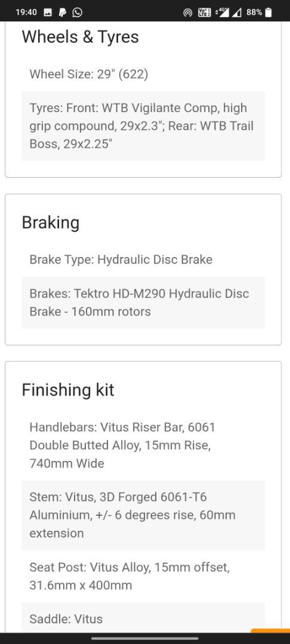Image resolution: width=290 pixels, height=644 pixels.
Task: Tap the navigation gesture bar at bottom
Action: [x=144, y=639]
